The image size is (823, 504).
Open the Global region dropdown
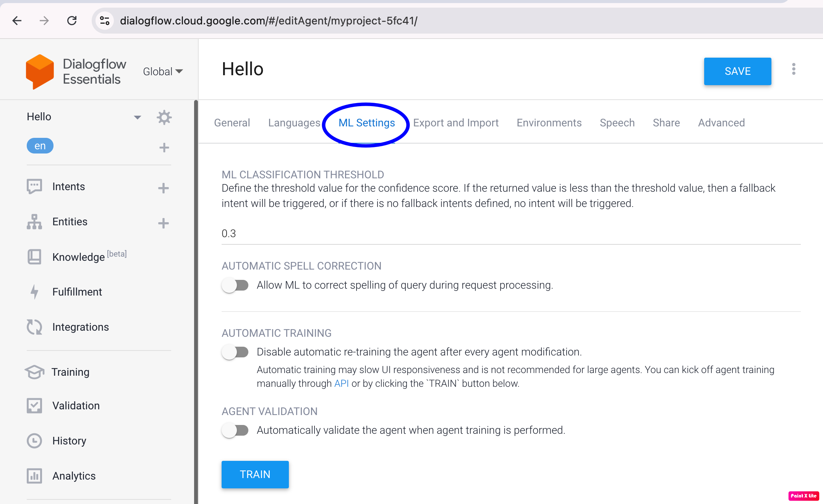coord(162,71)
